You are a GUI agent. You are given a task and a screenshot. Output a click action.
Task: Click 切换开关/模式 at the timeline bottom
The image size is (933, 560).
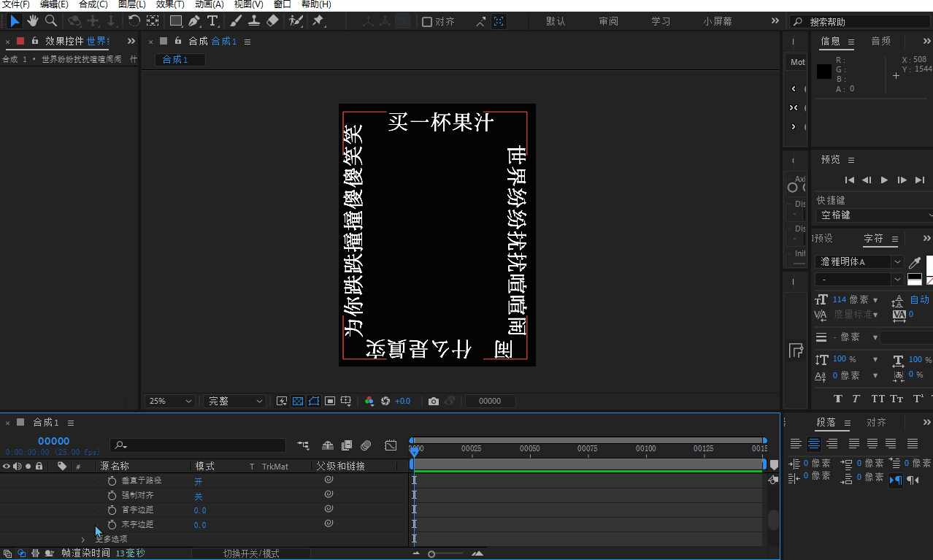pyautogui.click(x=251, y=553)
